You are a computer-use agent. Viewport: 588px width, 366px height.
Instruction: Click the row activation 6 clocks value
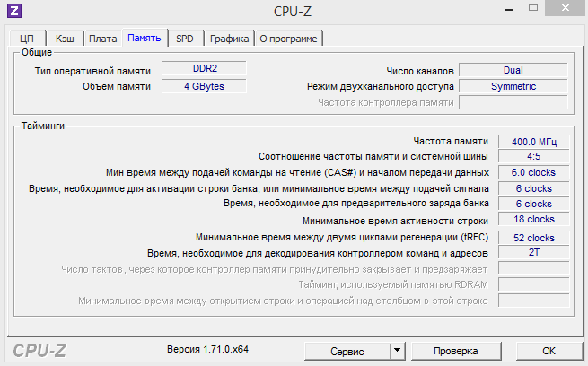[534, 188]
